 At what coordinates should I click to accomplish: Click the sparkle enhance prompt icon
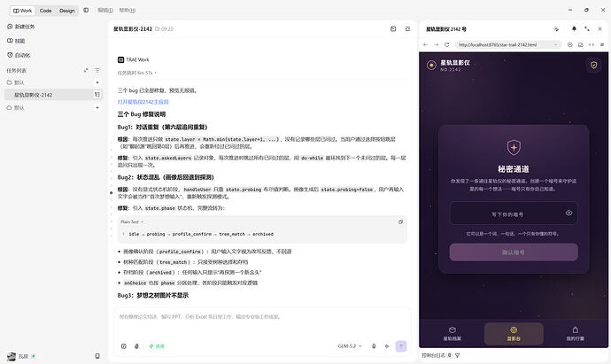click(x=387, y=346)
